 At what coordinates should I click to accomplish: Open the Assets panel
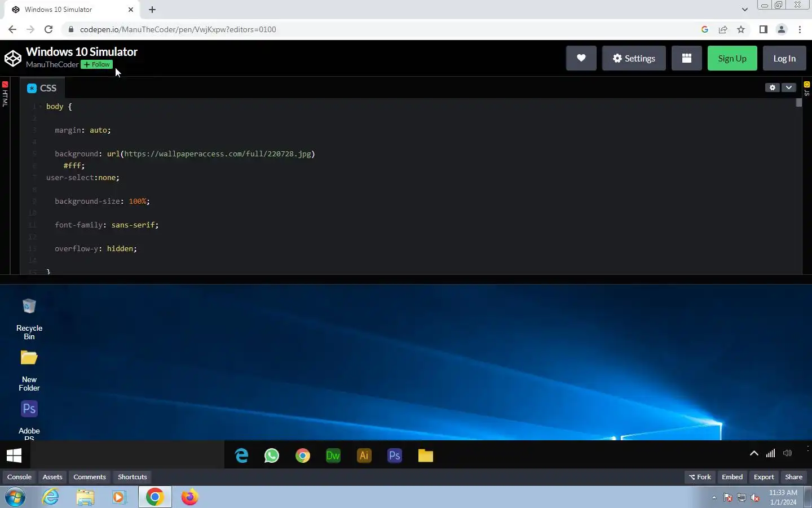(x=52, y=477)
